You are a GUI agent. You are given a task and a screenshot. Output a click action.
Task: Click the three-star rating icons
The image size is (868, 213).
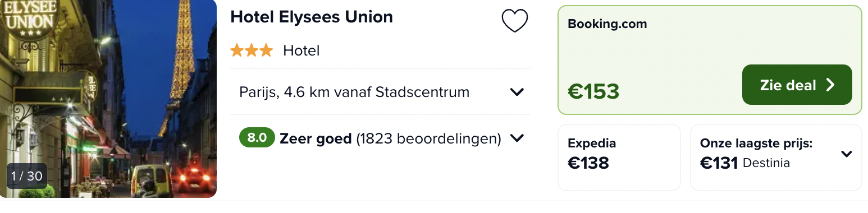pyautogui.click(x=252, y=51)
